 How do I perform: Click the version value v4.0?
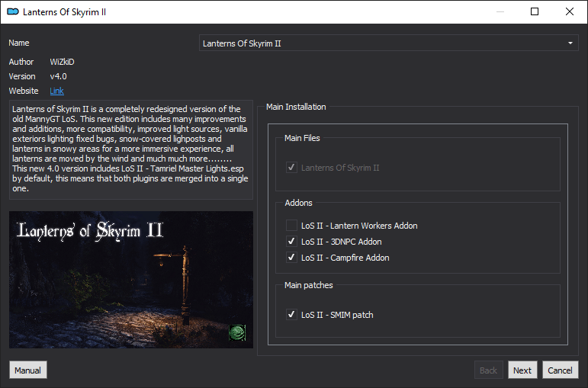point(59,76)
